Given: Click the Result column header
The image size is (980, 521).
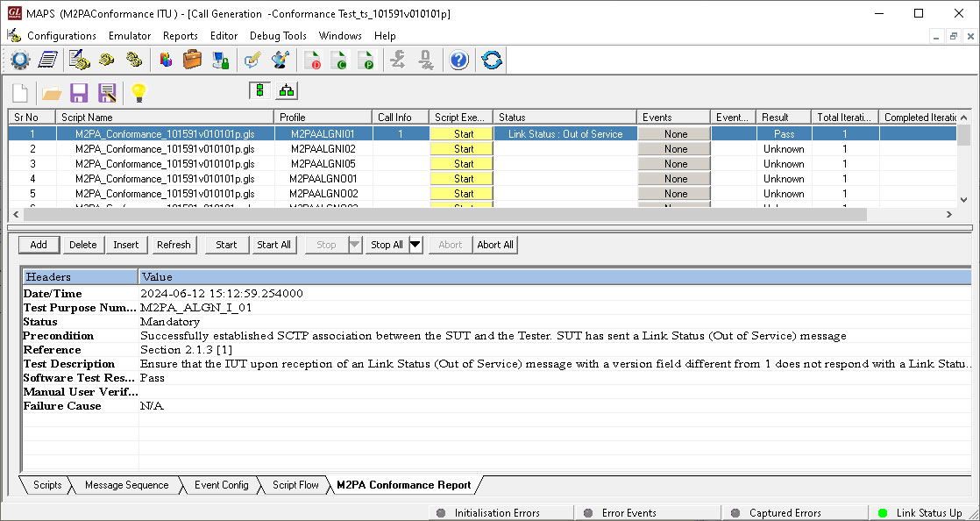Looking at the screenshot, I should click(783, 117).
